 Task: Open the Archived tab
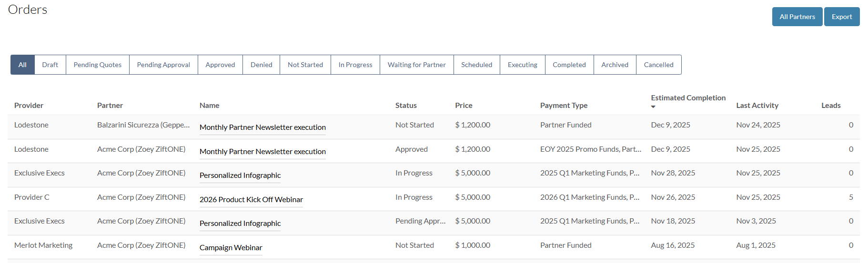tap(615, 65)
